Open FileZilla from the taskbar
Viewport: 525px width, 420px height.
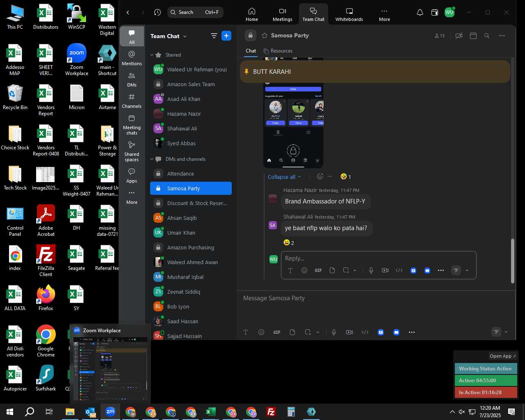[271, 412]
